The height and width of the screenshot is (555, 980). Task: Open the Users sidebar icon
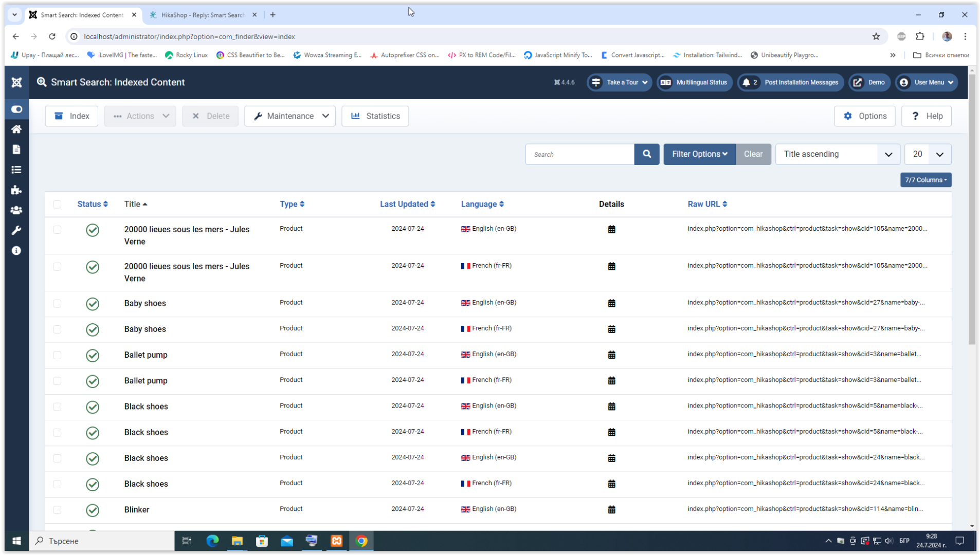coord(16,210)
